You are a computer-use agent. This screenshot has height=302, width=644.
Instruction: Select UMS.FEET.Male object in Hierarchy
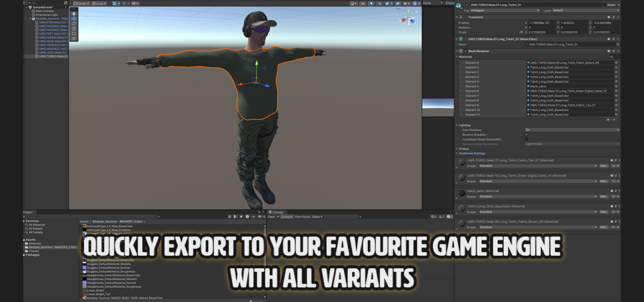point(52,34)
